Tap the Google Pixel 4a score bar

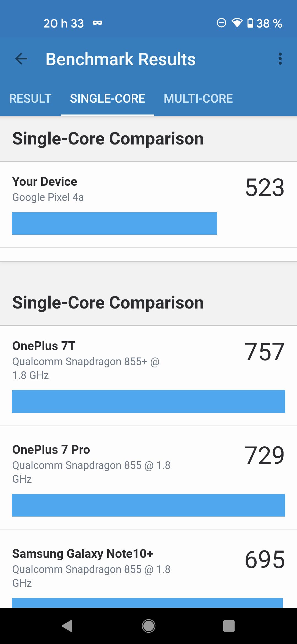coord(115,223)
